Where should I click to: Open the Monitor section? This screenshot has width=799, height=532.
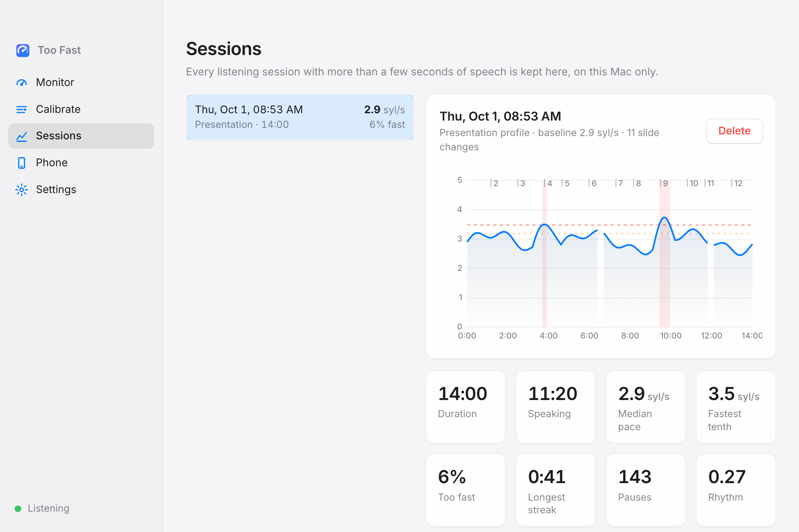[81, 82]
